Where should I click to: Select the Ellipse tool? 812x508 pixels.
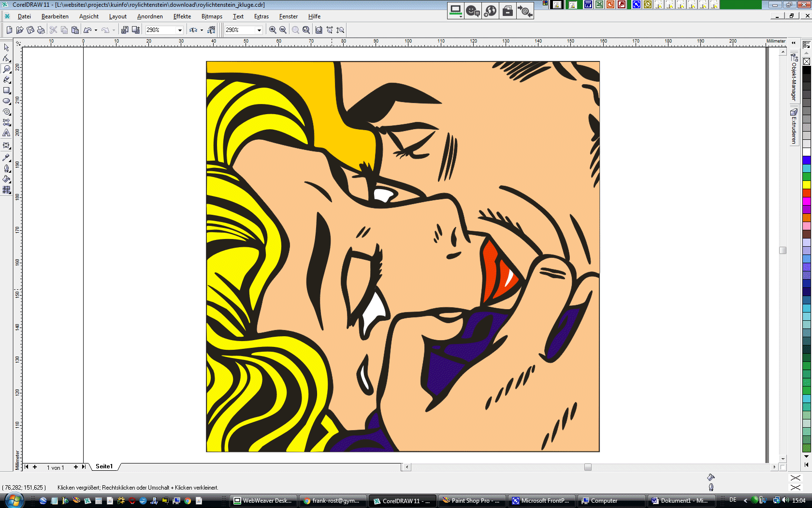[6, 101]
